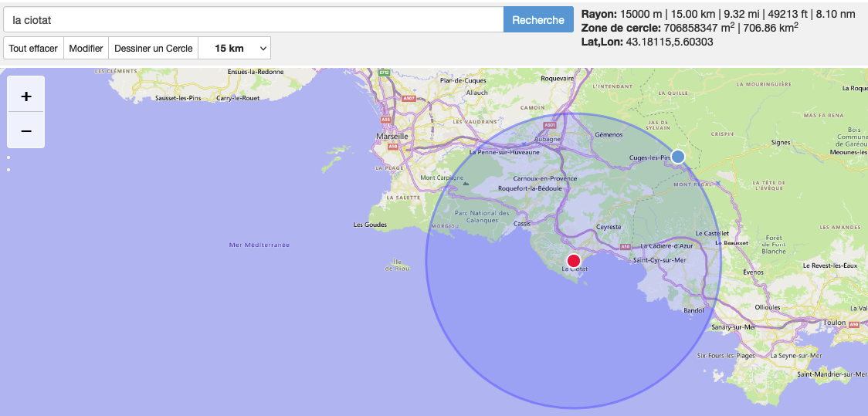This screenshot has height=416, width=868.
Task: Click the Marseille label on map
Action: [x=392, y=136]
